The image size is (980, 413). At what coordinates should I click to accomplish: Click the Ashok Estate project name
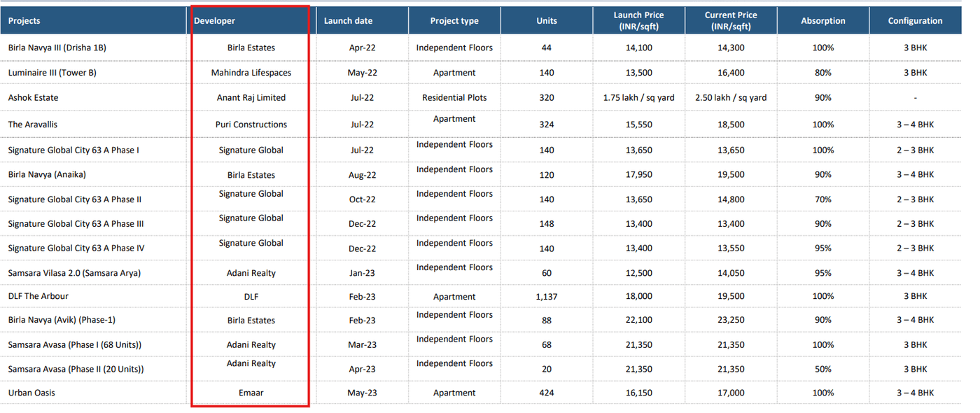click(33, 98)
